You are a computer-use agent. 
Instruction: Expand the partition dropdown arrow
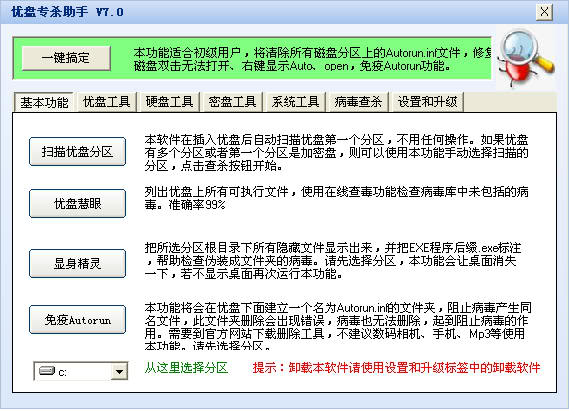click(119, 371)
